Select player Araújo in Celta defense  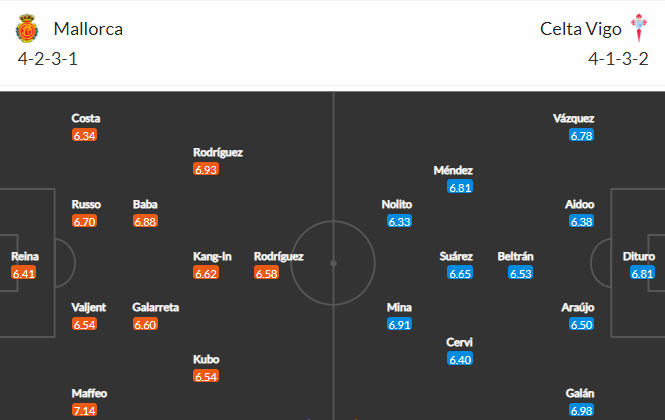click(x=578, y=308)
